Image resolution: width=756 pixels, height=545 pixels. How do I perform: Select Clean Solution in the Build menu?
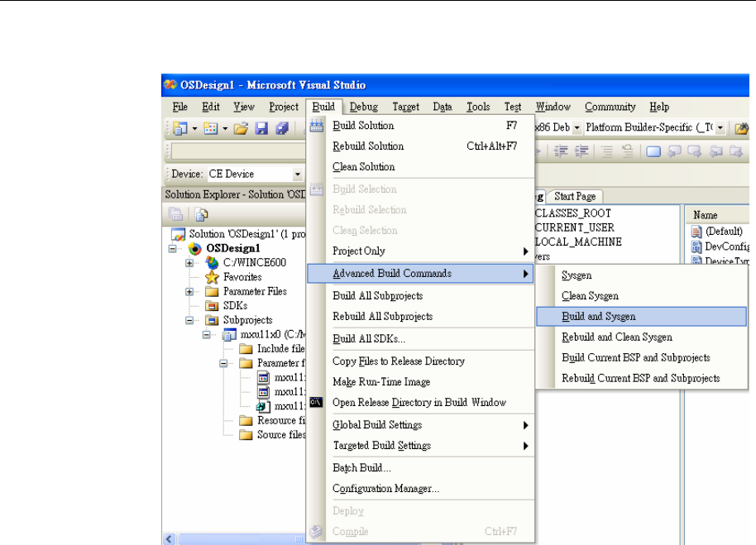click(420, 167)
